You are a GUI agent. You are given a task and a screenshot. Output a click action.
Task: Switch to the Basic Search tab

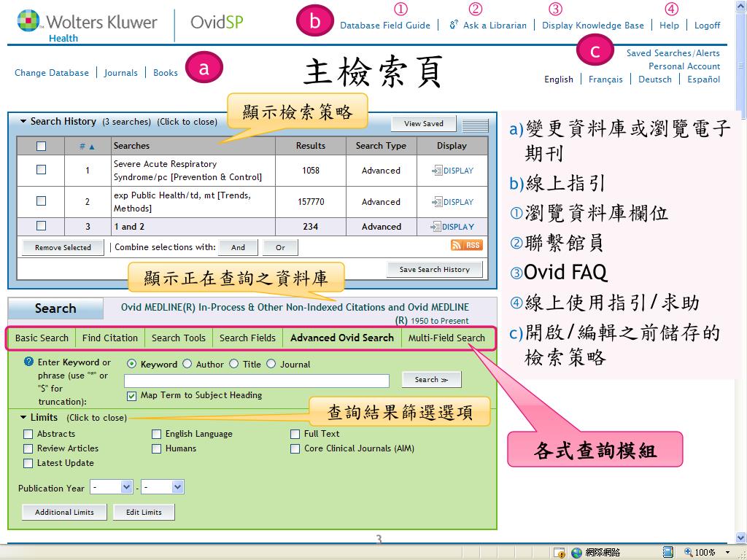tap(42, 338)
